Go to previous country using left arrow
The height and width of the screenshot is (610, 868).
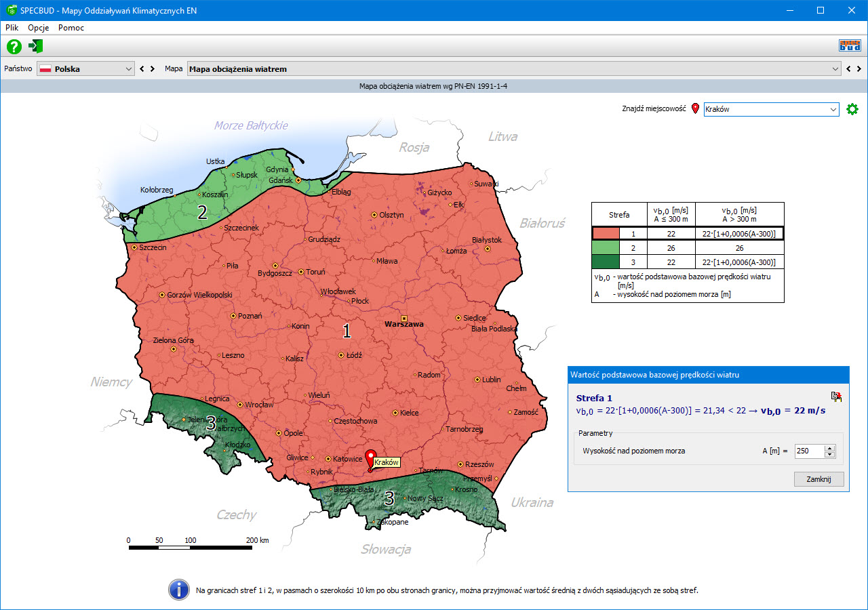pos(142,69)
